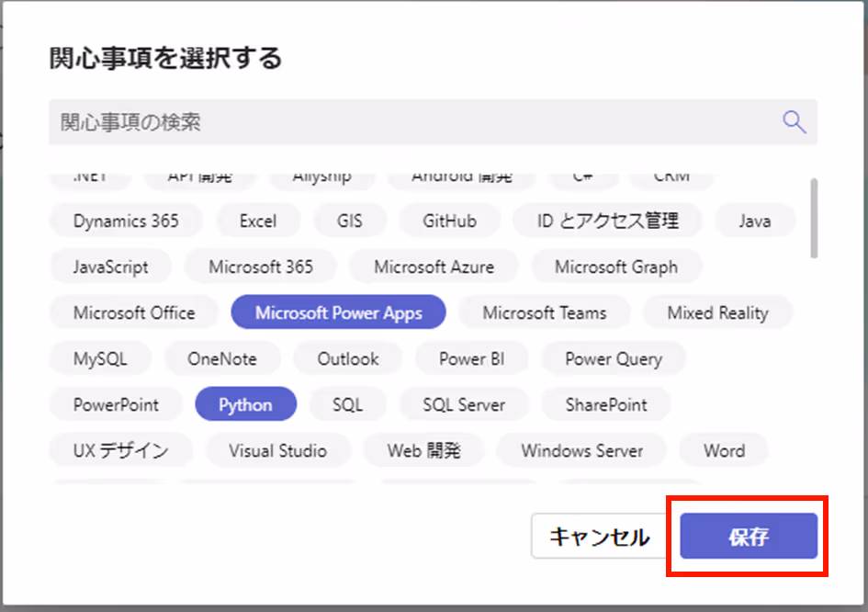Select the Word interest chip
Viewport: 868px width, 612px height.
coord(724,450)
